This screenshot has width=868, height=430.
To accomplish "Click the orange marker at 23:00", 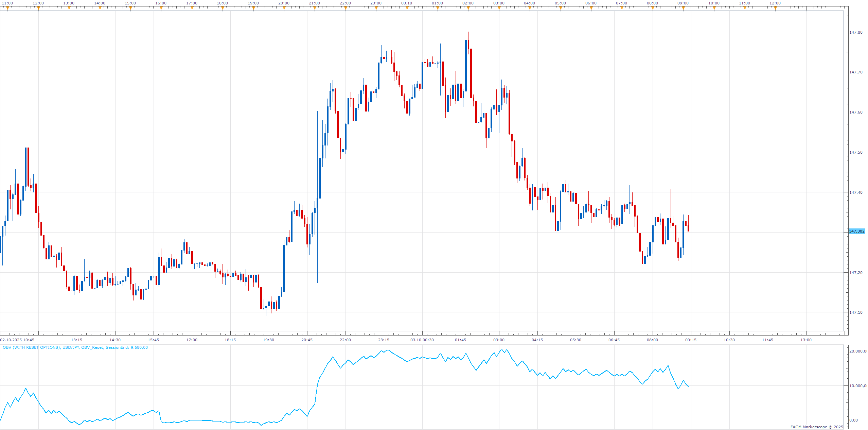I will coord(376,8).
